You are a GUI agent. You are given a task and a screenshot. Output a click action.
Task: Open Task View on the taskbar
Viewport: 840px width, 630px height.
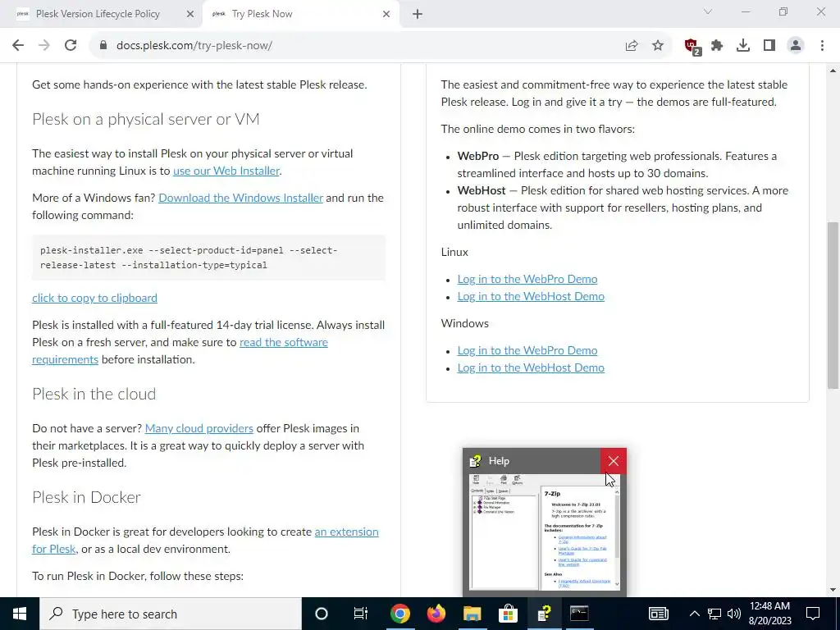click(x=361, y=614)
